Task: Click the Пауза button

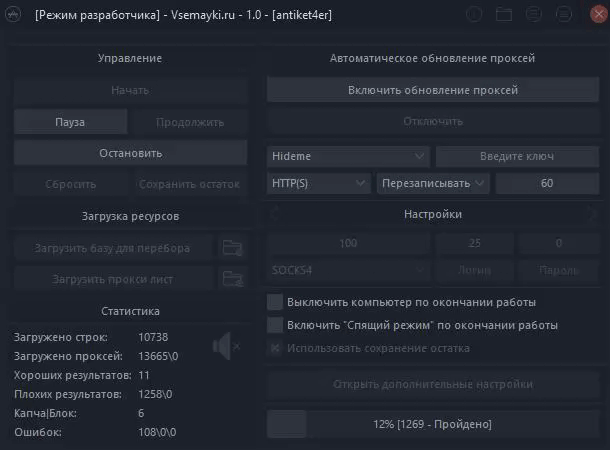Action: coord(70,122)
